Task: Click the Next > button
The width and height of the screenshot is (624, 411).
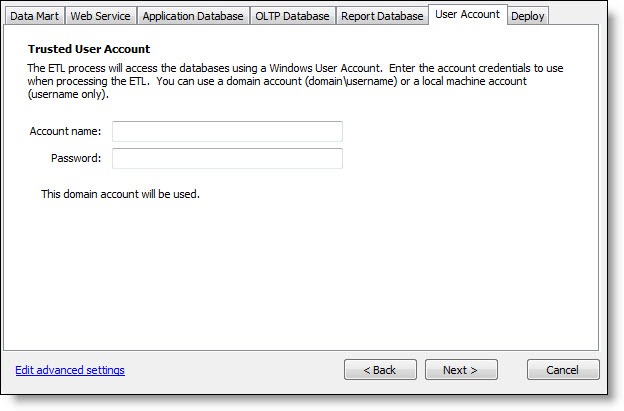Action: (x=460, y=370)
